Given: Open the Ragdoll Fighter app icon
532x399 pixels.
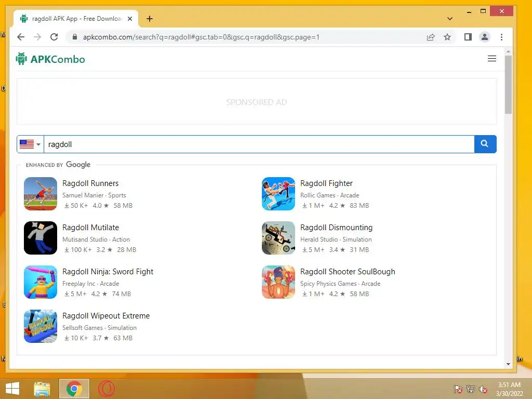Looking at the screenshot, I should pyautogui.click(x=278, y=194).
